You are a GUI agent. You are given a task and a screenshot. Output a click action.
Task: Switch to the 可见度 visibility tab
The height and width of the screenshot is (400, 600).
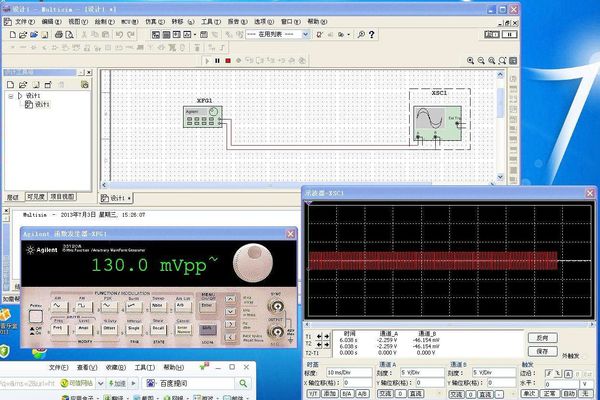(36, 197)
